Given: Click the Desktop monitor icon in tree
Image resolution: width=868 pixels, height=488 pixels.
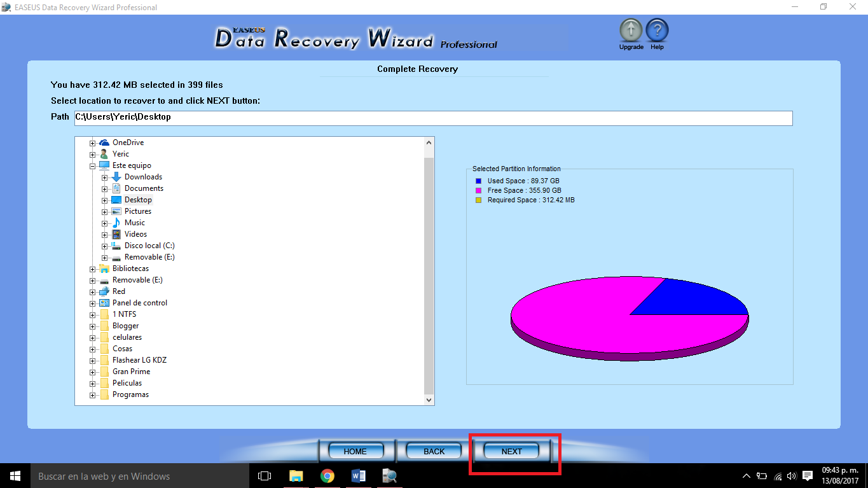Looking at the screenshot, I should (116, 200).
